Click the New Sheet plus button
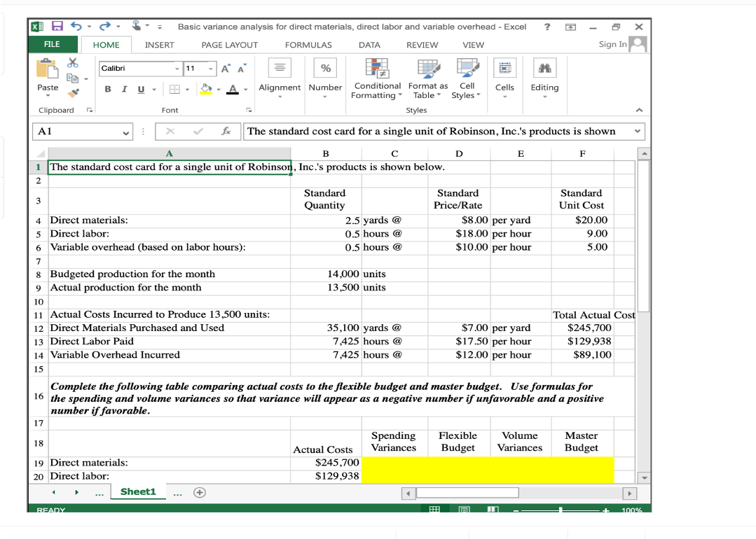The width and height of the screenshot is (756, 539). coord(200,491)
